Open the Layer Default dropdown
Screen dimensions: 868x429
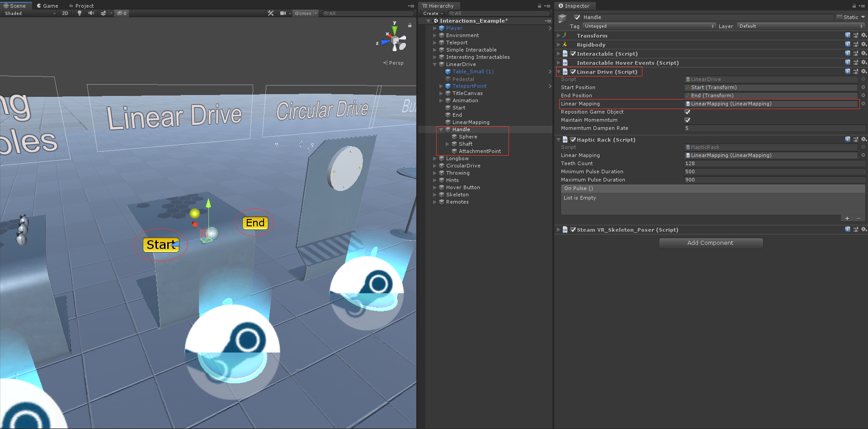(801, 26)
